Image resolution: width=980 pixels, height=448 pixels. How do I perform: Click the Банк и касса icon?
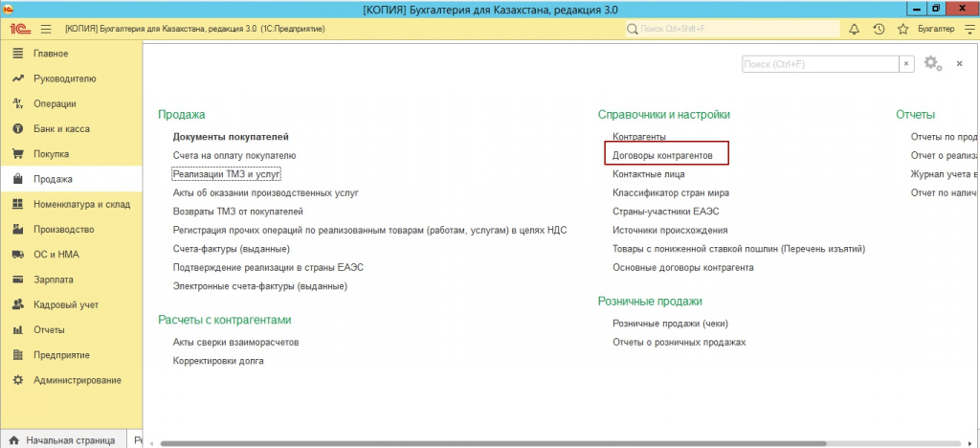18,128
